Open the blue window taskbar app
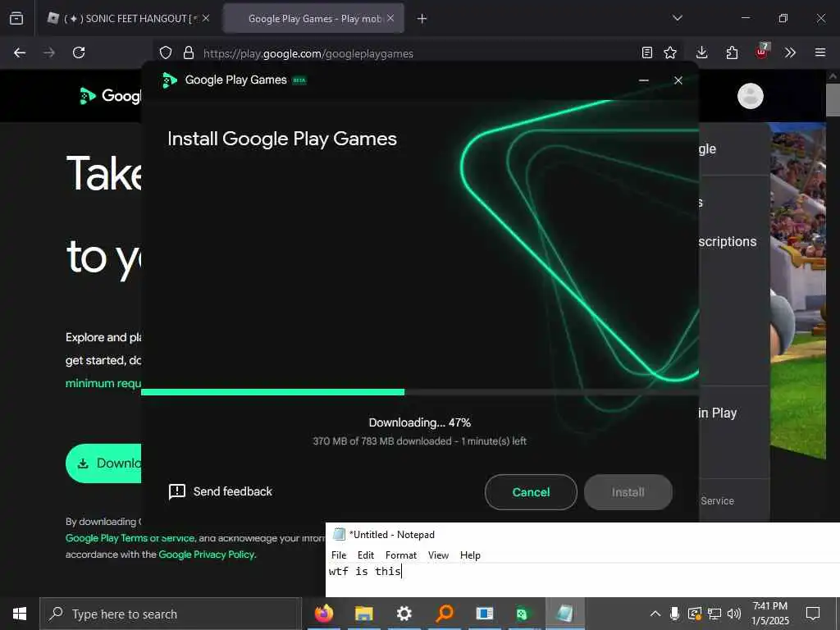The image size is (840, 630). point(484,614)
